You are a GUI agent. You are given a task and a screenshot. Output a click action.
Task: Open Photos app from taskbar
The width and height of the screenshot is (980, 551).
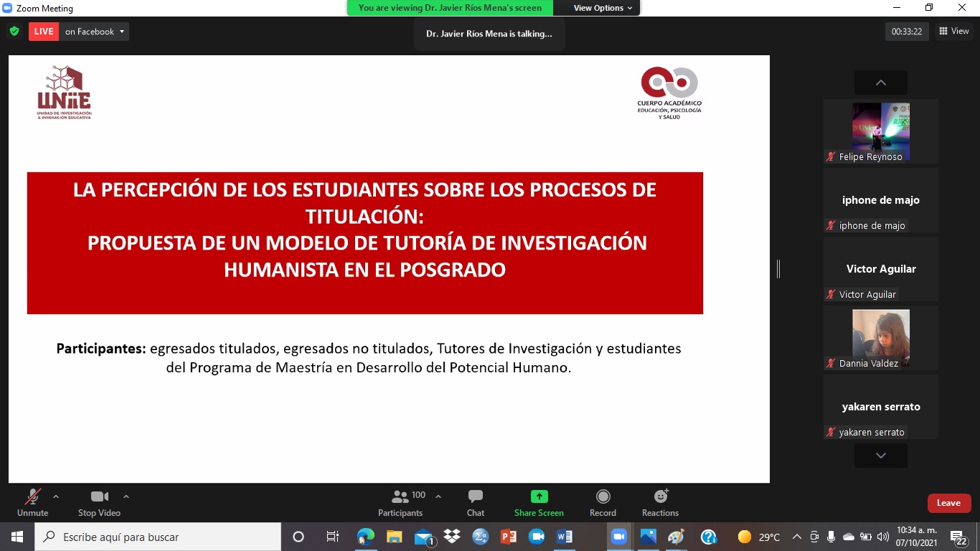pyautogui.click(x=648, y=537)
